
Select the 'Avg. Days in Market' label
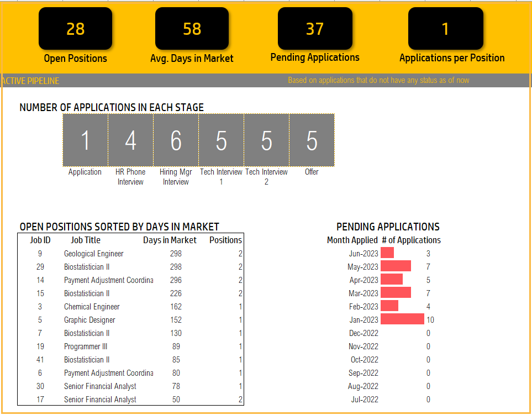coord(192,59)
